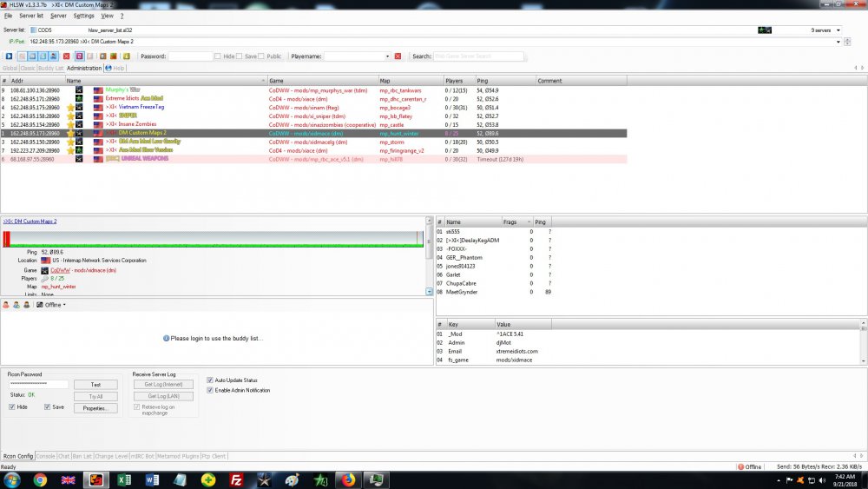The image size is (868, 489).
Task: Open Google Chrome from the taskbar
Action: coord(40,479)
